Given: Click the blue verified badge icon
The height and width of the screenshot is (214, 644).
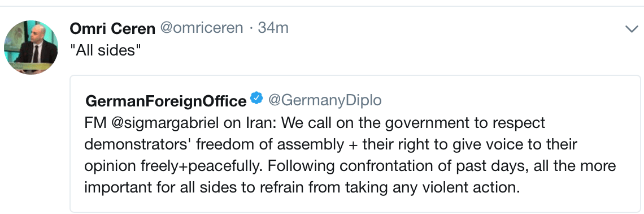Looking at the screenshot, I should tap(256, 99).
